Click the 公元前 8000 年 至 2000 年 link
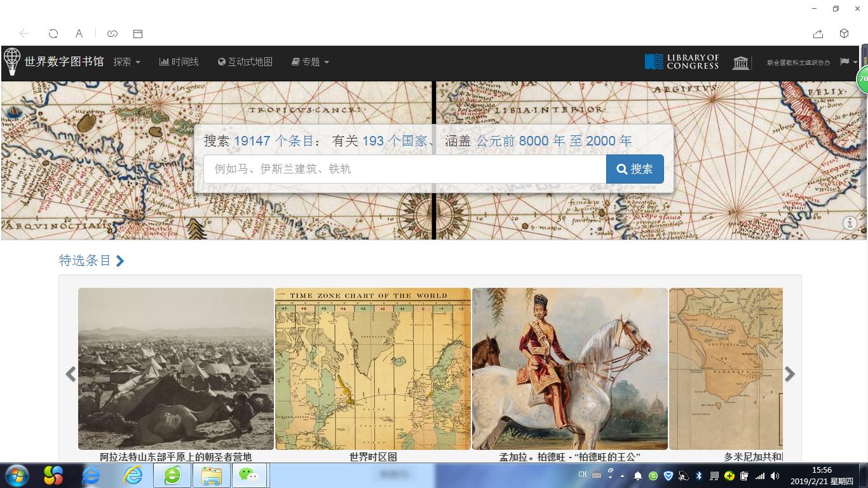This screenshot has height=488, width=868. (x=554, y=141)
